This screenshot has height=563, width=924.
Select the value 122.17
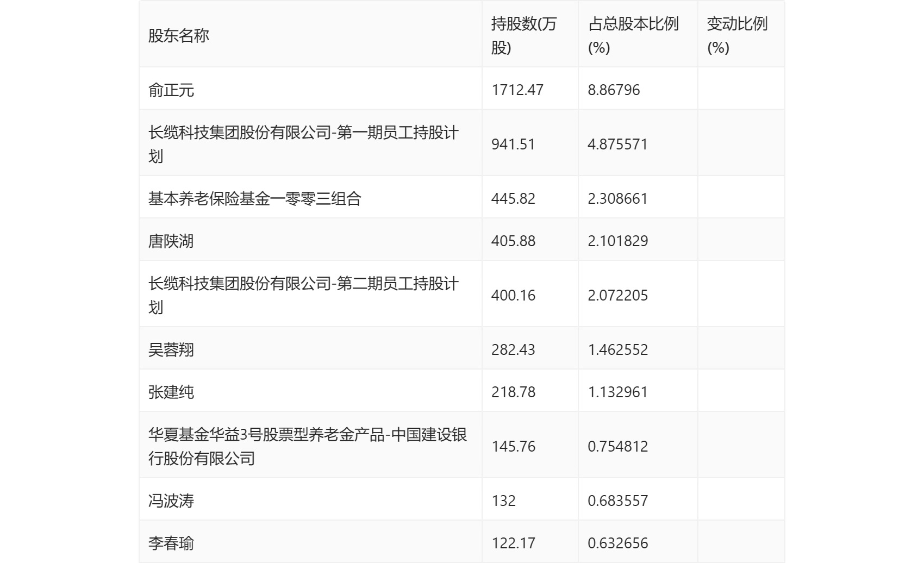pos(513,543)
